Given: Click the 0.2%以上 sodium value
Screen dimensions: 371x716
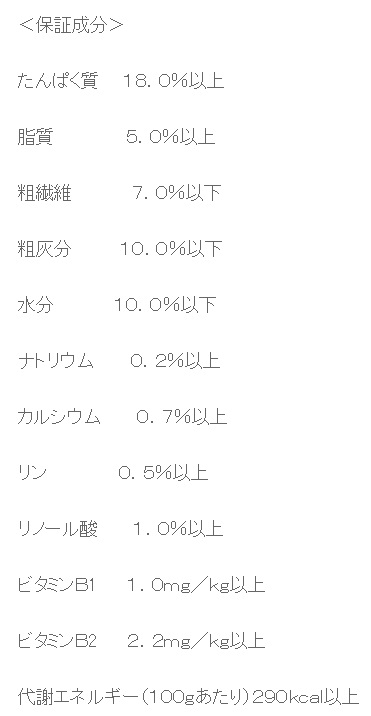Looking at the screenshot, I should tap(175, 361).
